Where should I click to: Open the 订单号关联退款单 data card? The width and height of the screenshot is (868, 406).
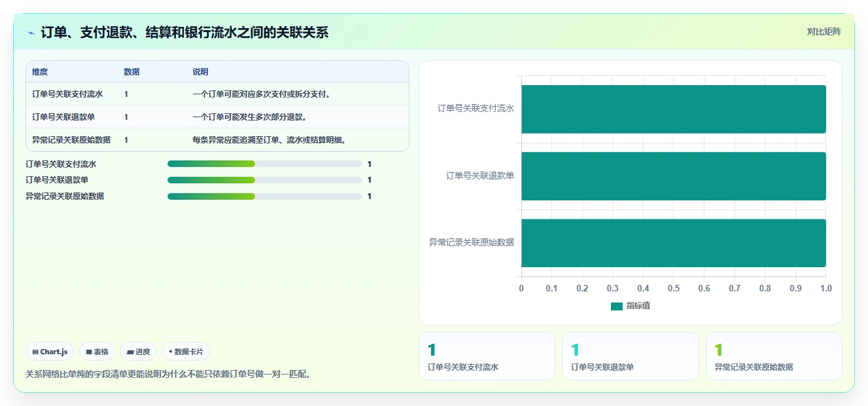point(631,356)
